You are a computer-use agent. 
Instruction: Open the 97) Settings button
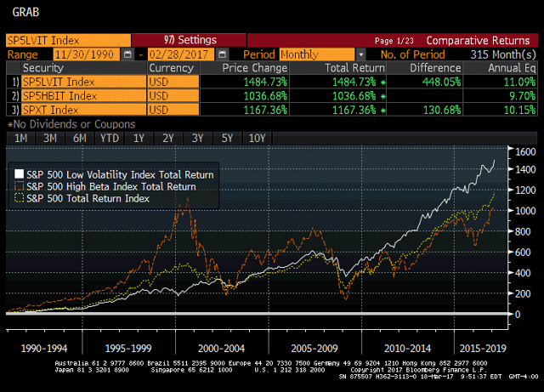[189, 40]
